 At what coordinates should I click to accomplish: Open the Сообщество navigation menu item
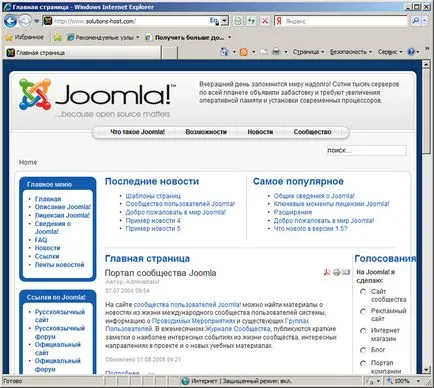click(x=312, y=132)
